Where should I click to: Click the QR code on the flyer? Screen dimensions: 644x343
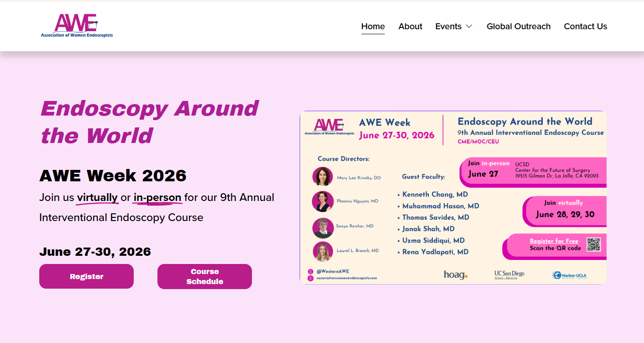(x=593, y=244)
